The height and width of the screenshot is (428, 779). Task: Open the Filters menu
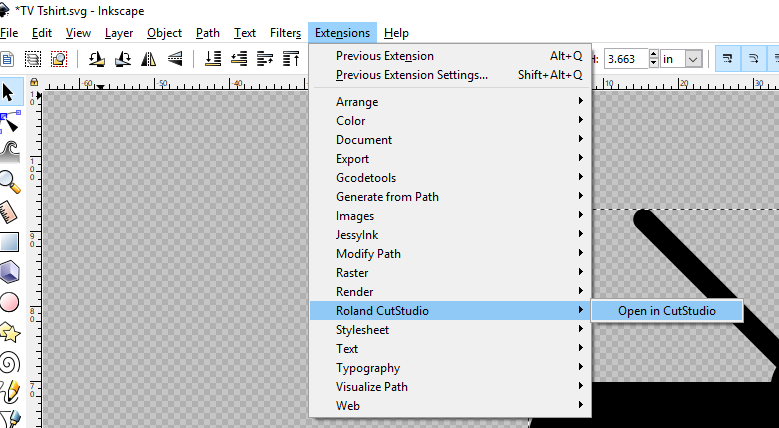pos(285,33)
